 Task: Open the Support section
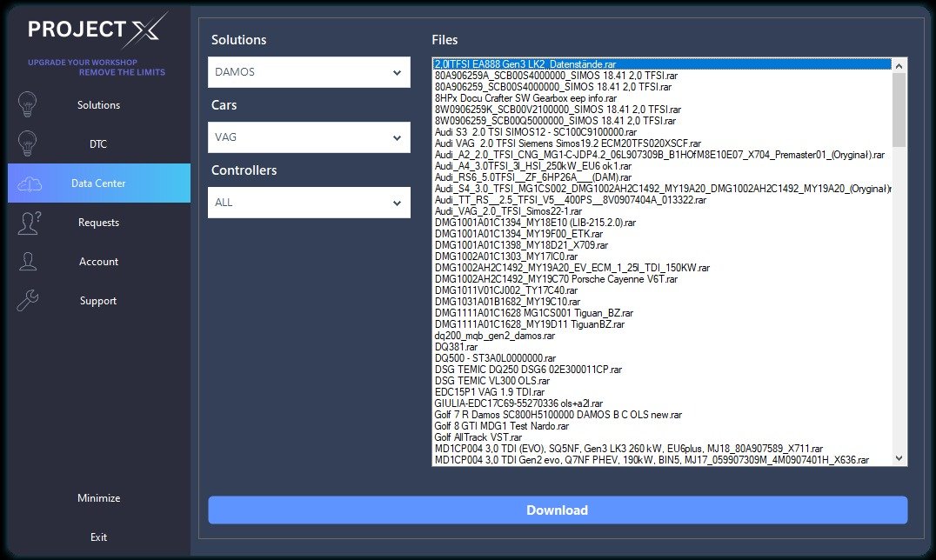(x=99, y=300)
